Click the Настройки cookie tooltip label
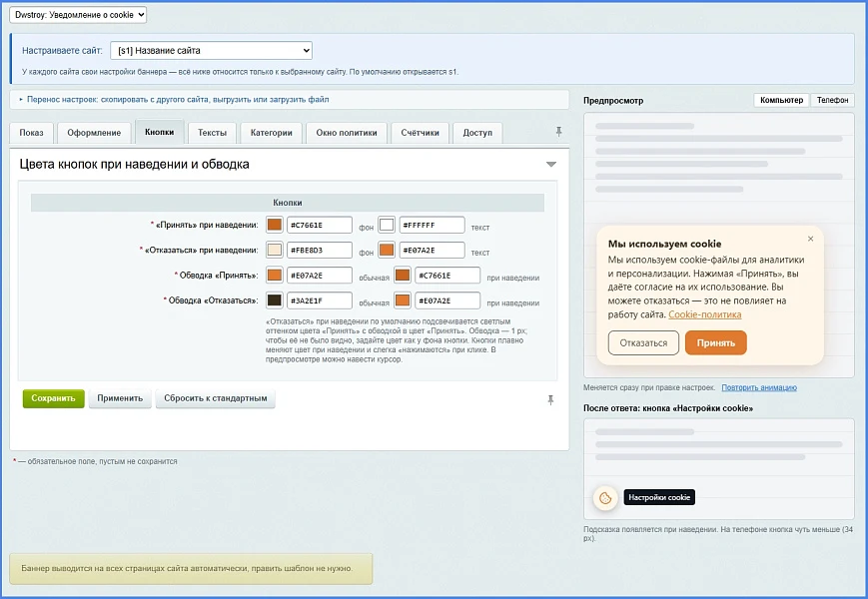 point(659,497)
